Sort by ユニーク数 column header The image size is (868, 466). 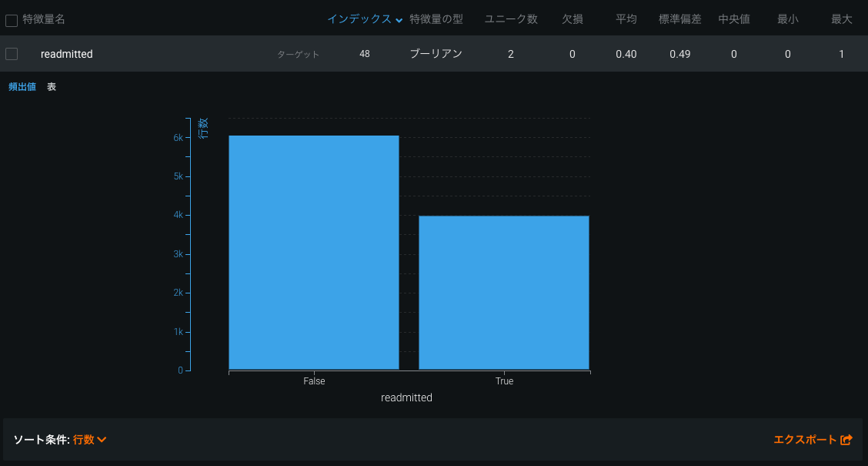[511, 19]
